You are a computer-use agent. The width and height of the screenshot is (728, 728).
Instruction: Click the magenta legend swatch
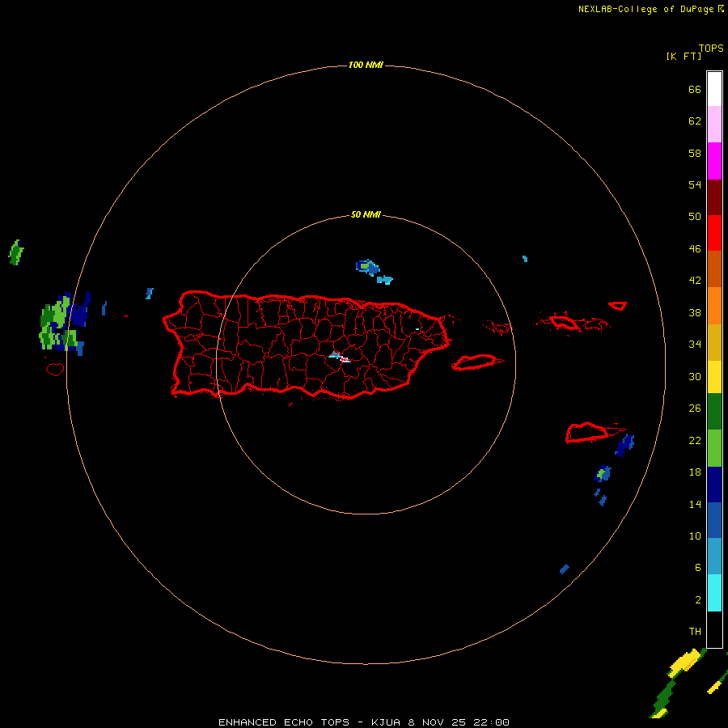click(714, 161)
